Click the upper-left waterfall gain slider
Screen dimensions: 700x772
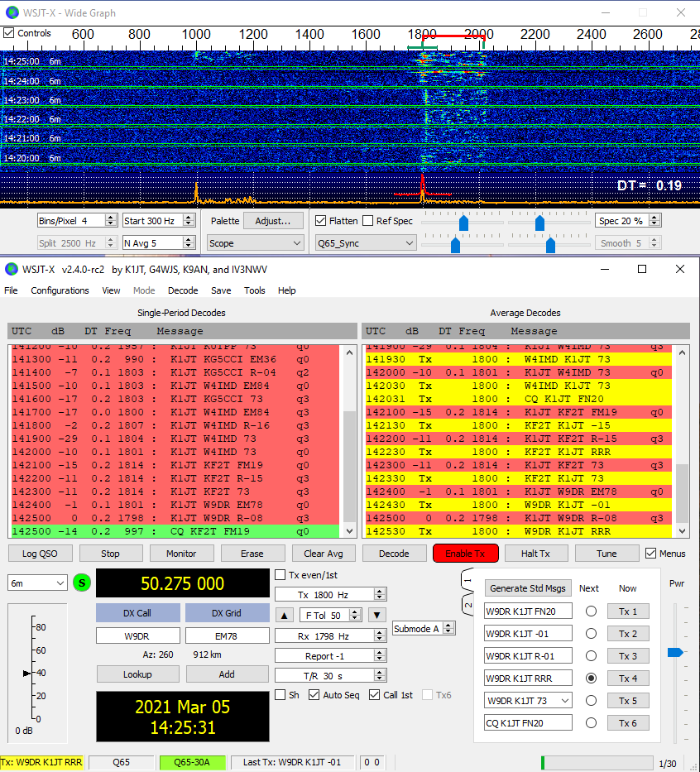tap(463, 222)
